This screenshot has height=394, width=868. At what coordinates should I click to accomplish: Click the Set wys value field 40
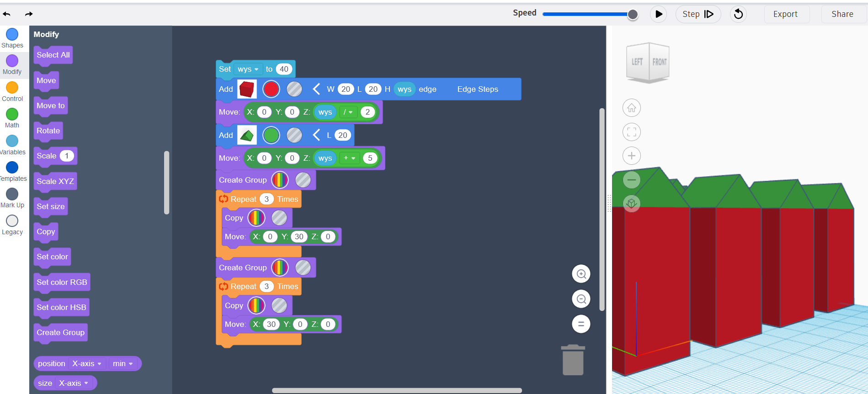pyautogui.click(x=284, y=69)
